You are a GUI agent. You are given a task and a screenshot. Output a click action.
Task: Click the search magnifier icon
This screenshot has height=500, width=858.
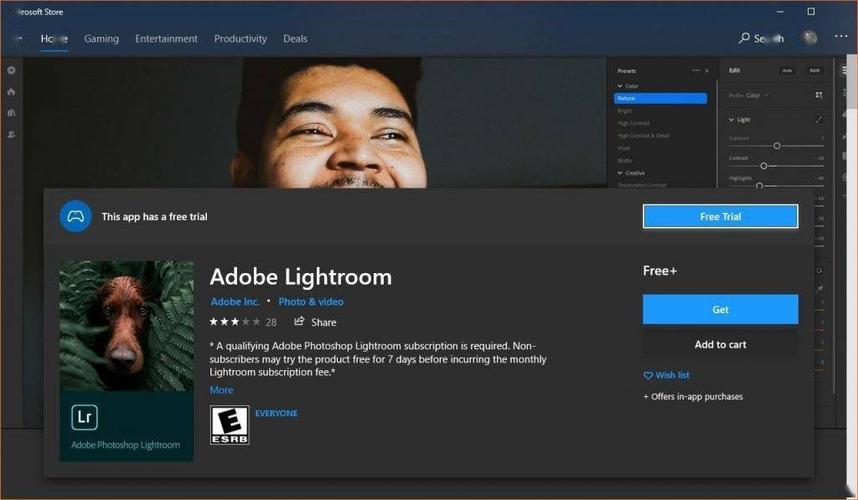coord(744,38)
